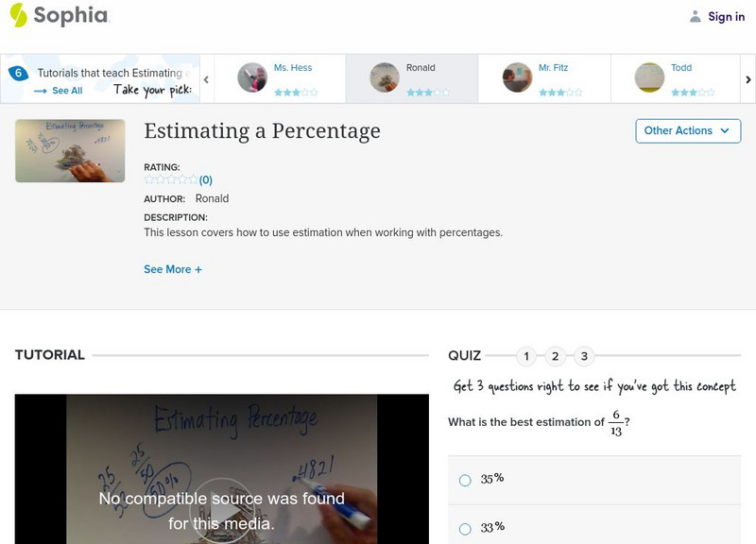Select Ronald's tutorial tab
The width and height of the screenshot is (756, 544).
click(x=411, y=77)
